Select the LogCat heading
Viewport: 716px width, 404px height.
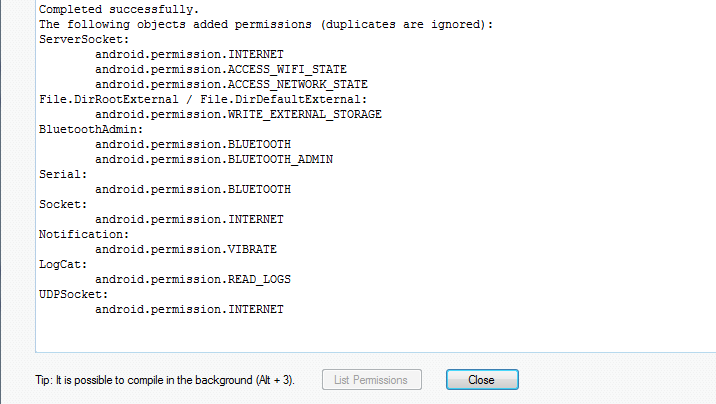click(x=64, y=264)
